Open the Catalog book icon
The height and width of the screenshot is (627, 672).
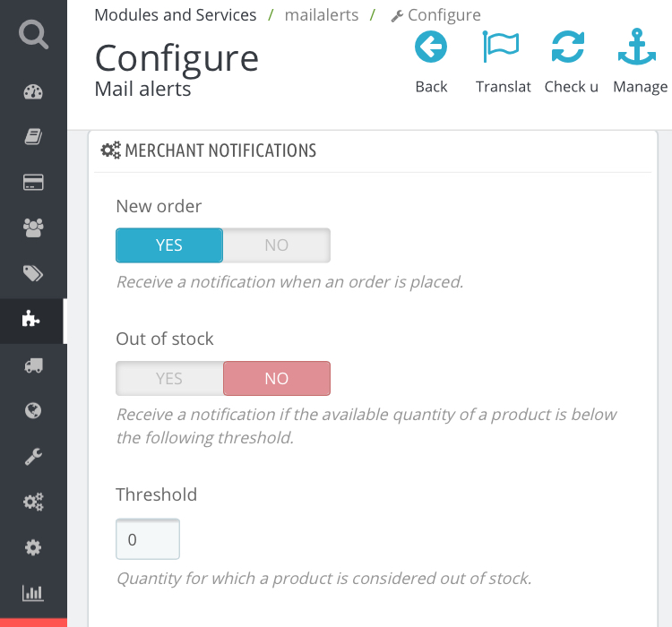[x=33, y=137]
